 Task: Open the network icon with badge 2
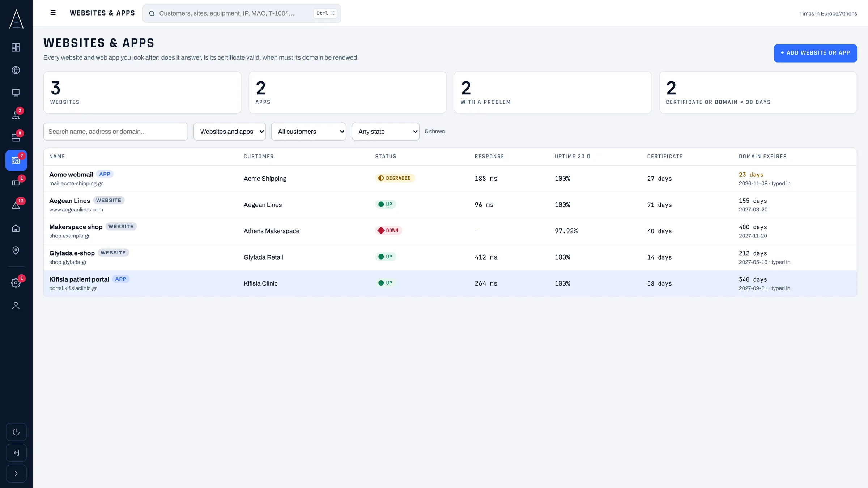(16, 115)
